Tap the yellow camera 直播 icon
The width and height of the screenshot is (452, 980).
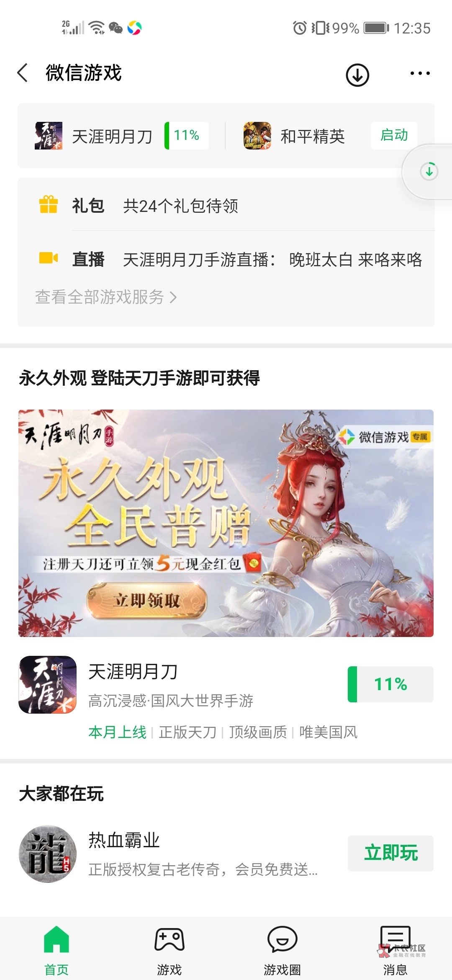click(49, 258)
